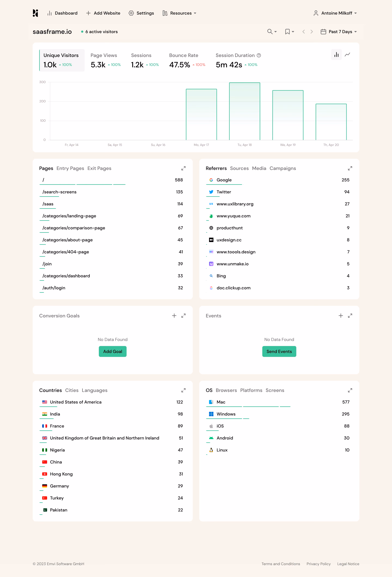The image size is (392, 577).
Task: Add an event plus icon
Action: [341, 316]
